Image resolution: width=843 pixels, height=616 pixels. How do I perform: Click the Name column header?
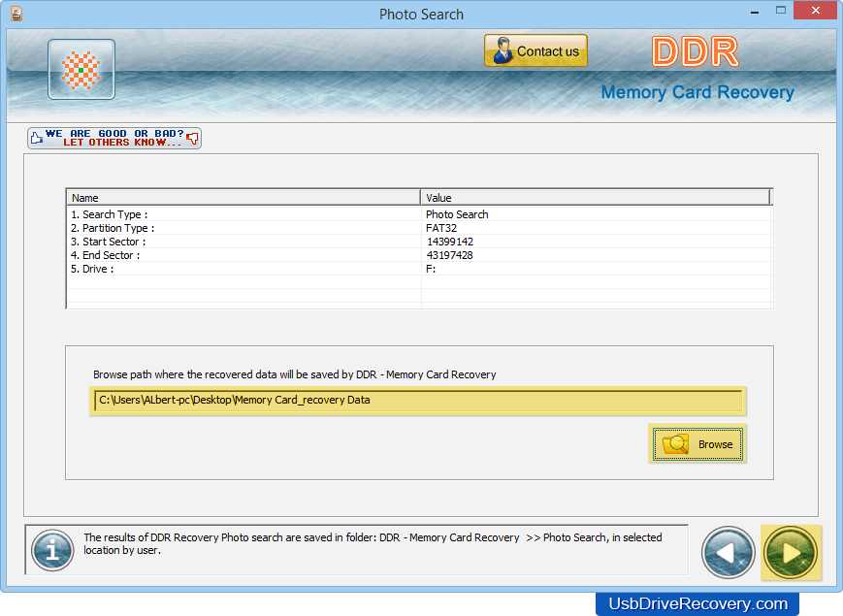point(243,197)
